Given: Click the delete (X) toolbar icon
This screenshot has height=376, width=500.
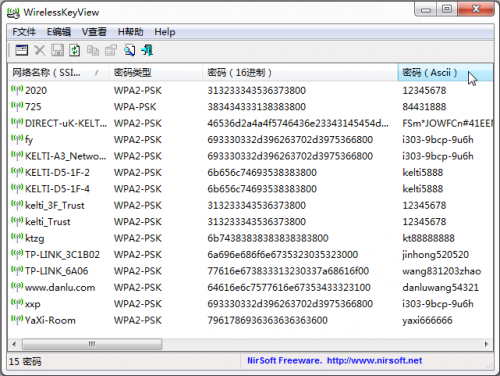Looking at the screenshot, I should pyautogui.click(x=39, y=50).
